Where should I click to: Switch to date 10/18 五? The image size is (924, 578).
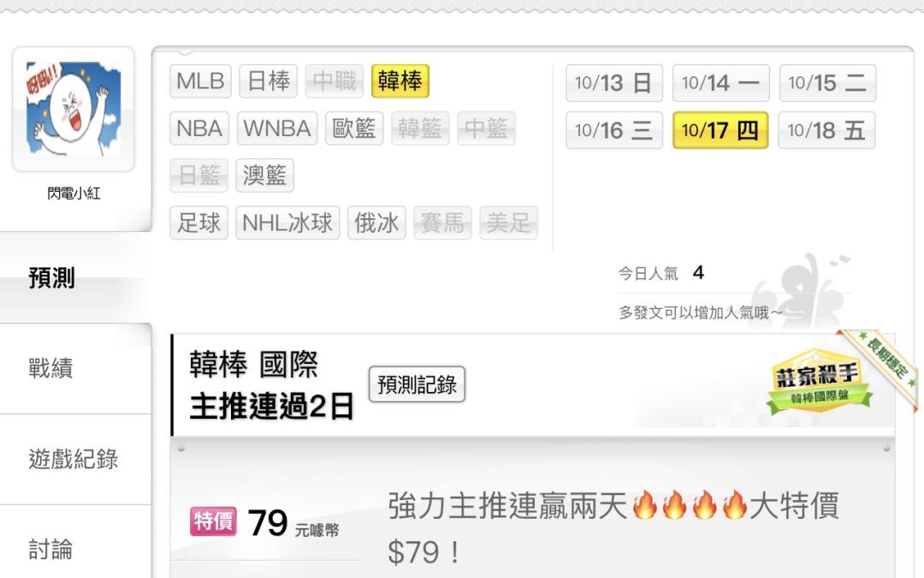pos(826,130)
